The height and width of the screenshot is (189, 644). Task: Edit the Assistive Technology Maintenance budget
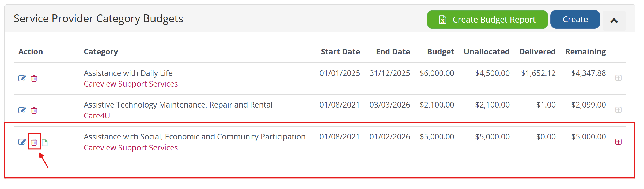coord(22,110)
